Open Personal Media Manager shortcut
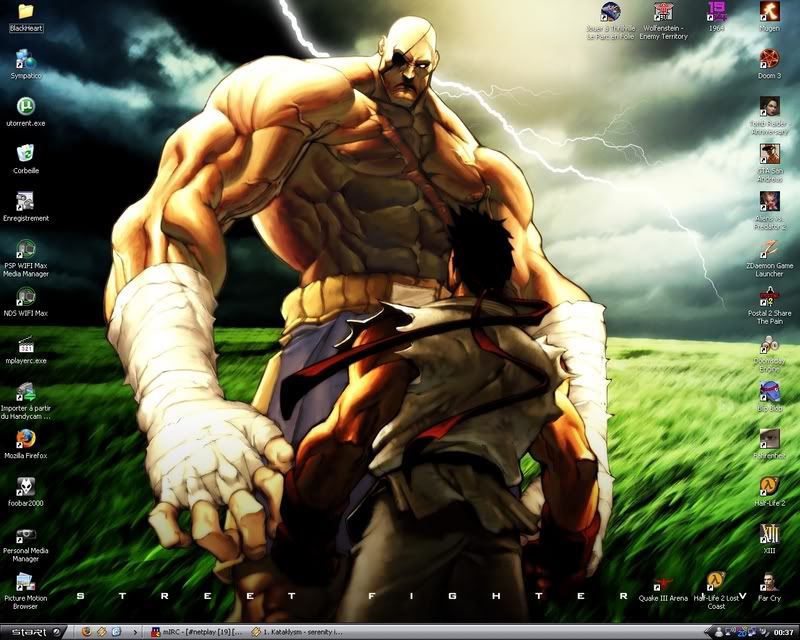The width and height of the screenshot is (800, 640). point(26,544)
